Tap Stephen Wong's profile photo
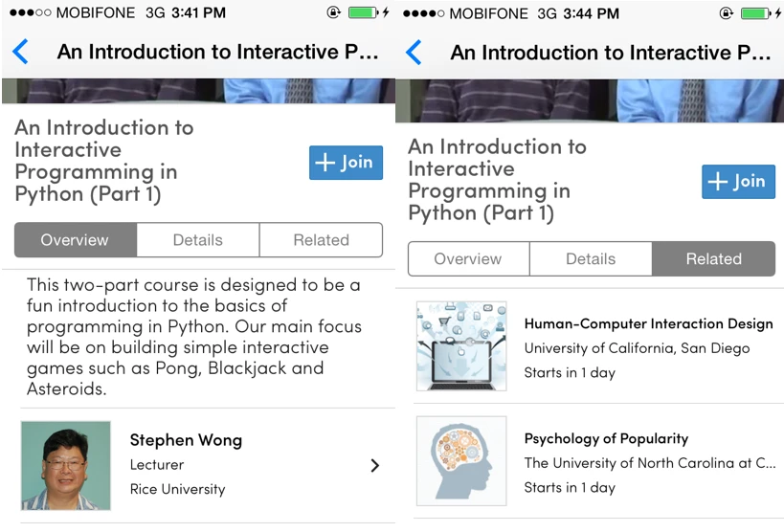Viewport: 784px width, 532px height. pos(66,465)
